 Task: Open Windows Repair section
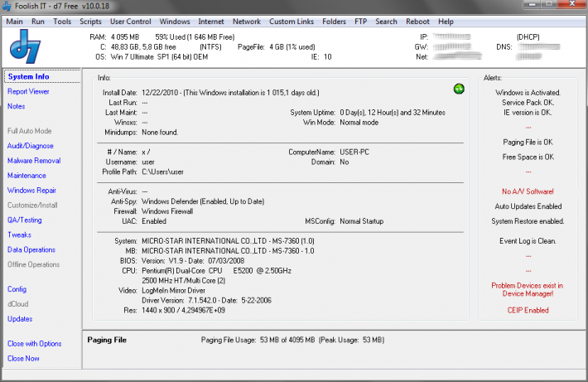[31, 191]
